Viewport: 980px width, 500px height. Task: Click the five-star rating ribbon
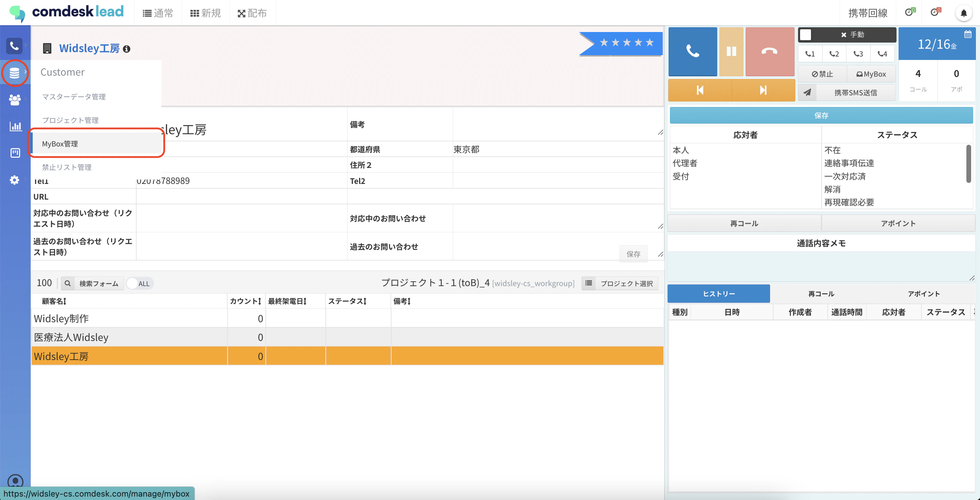pyautogui.click(x=621, y=43)
